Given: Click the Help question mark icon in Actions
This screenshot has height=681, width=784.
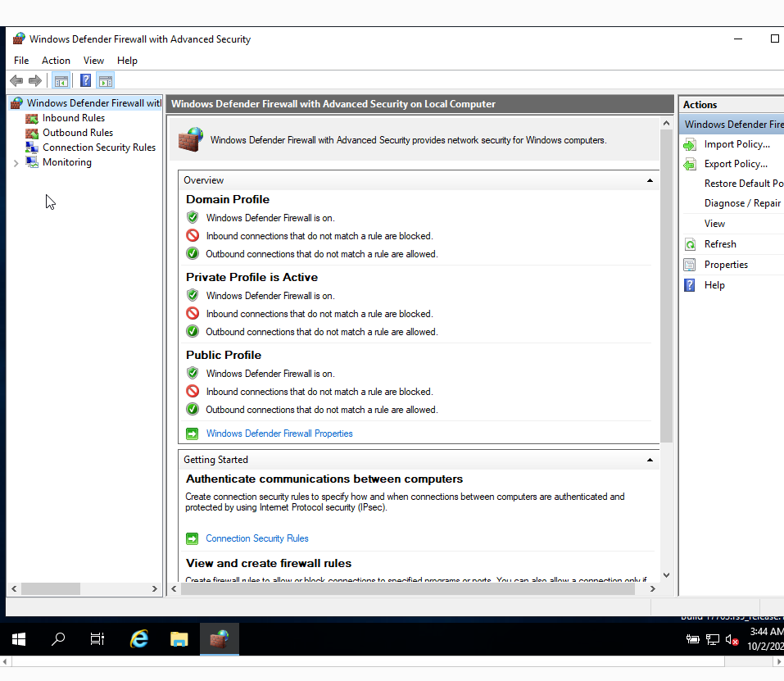Looking at the screenshot, I should pos(690,285).
